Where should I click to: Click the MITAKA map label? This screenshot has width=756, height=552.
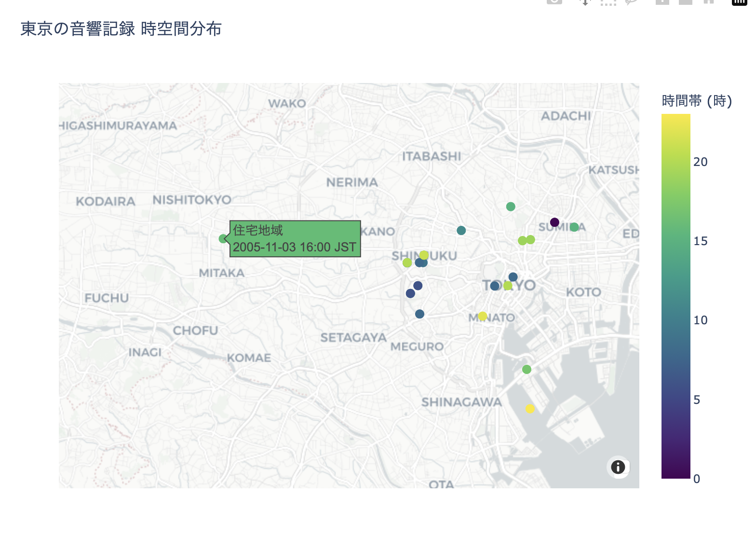222,273
